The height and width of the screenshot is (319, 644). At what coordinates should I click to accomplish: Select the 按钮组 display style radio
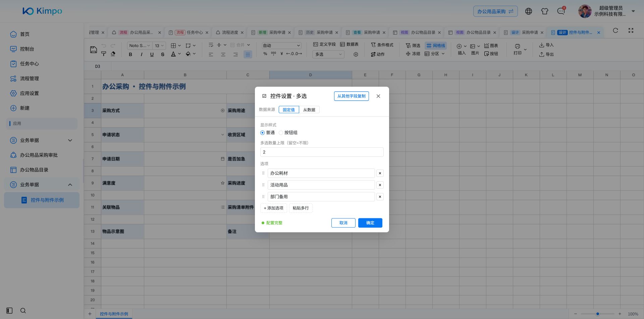click(281, 133)
